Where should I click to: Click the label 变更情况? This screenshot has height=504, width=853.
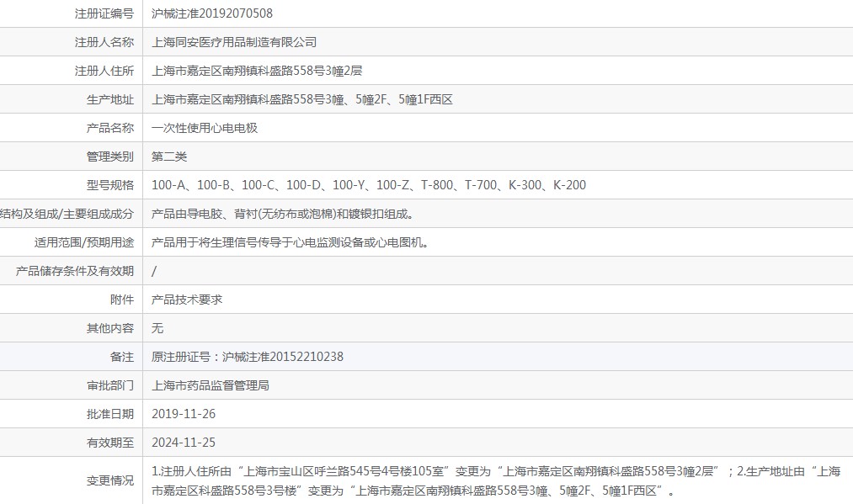pyautogui.click(x=110, y=480)
